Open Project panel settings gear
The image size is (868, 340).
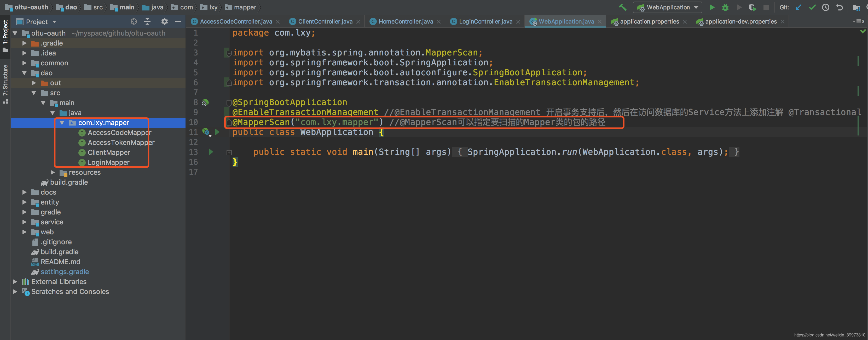coord(164,22)
